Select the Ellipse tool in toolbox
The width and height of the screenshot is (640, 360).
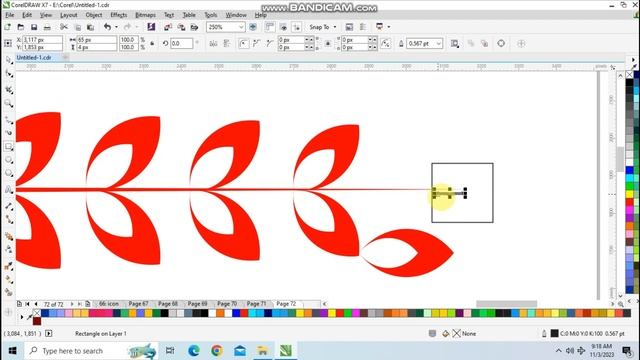[9, 160]
